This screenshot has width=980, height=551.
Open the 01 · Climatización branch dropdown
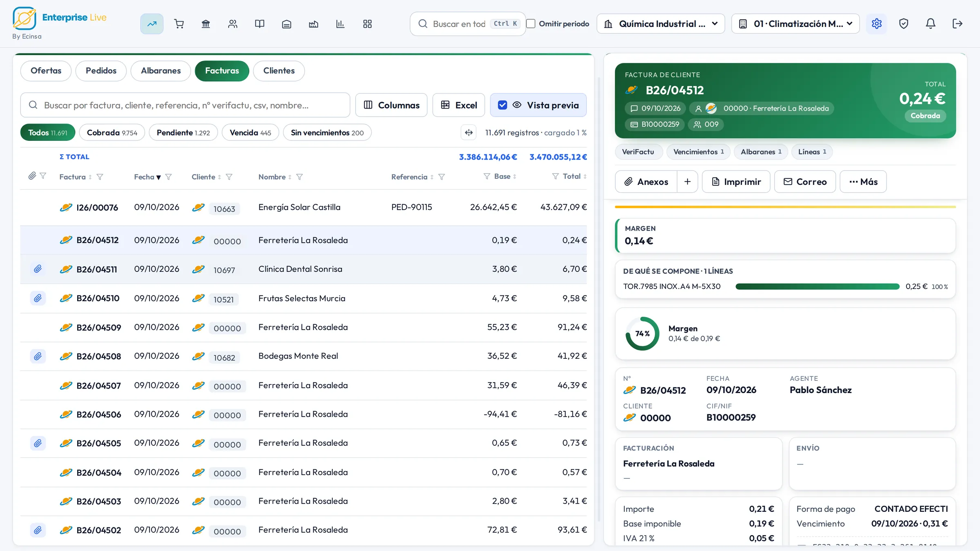795,24
